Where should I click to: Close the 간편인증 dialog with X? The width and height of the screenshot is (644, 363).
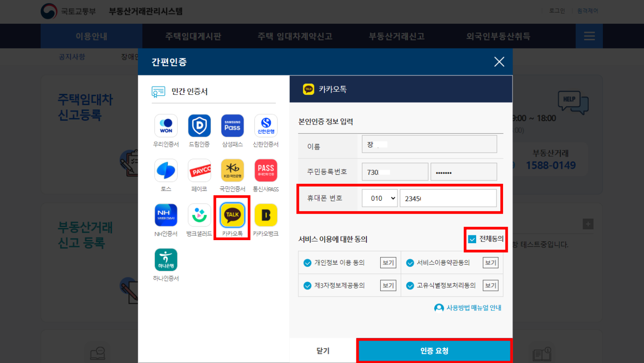(499, 62)
